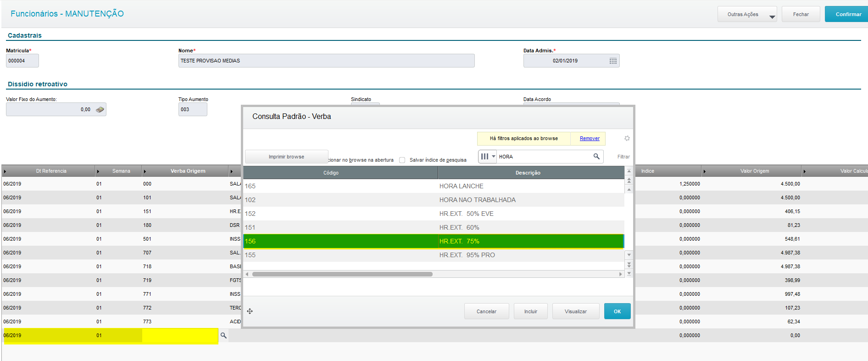Select row 151 HR.EXT. 60%
The width and height of the screenshot is (868, 361).
pyautogui.click(x=434, y=227)
